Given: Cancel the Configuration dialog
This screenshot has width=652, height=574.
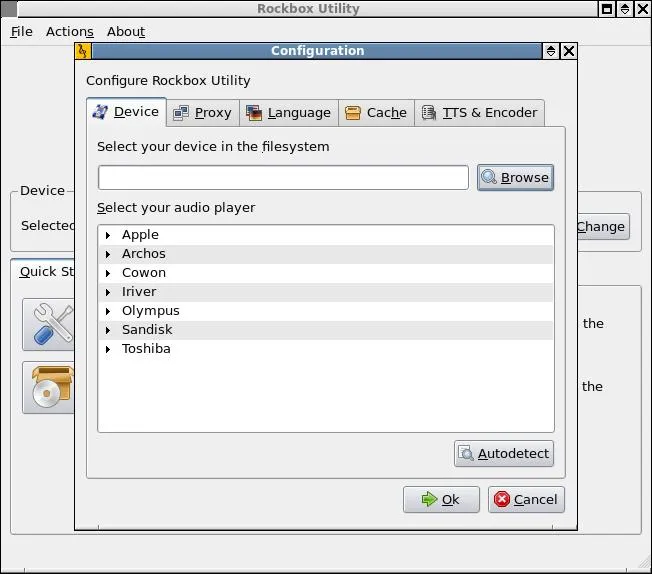Looking at the screenshot, I should (x=526, y=500).
